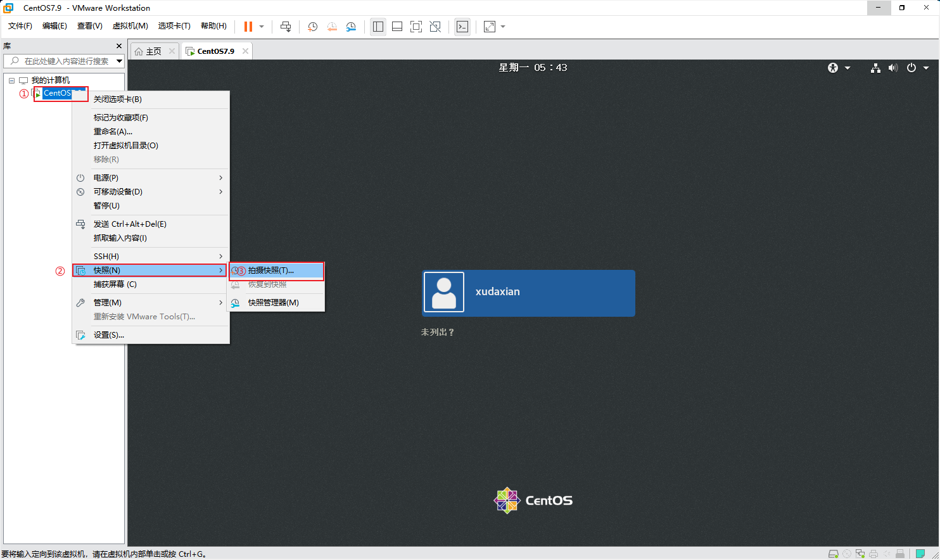The image size is (940, 560).
Task: Click the sound card status bar icon
Action: coord(887,554)
